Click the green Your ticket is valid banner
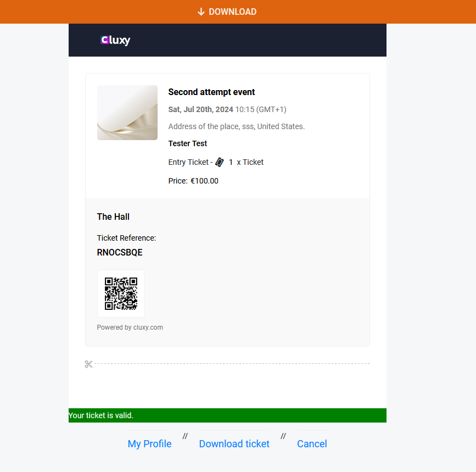Viewport: 476px width, 472px height. coord(227,415)
